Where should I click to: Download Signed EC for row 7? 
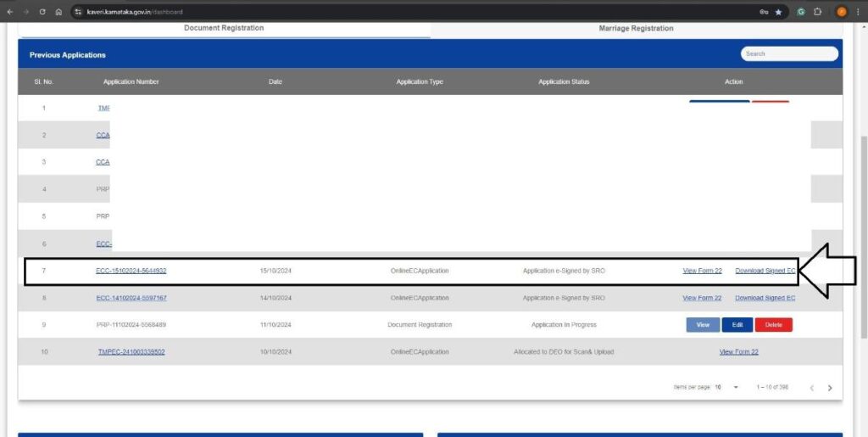click(x=765, y=272)
